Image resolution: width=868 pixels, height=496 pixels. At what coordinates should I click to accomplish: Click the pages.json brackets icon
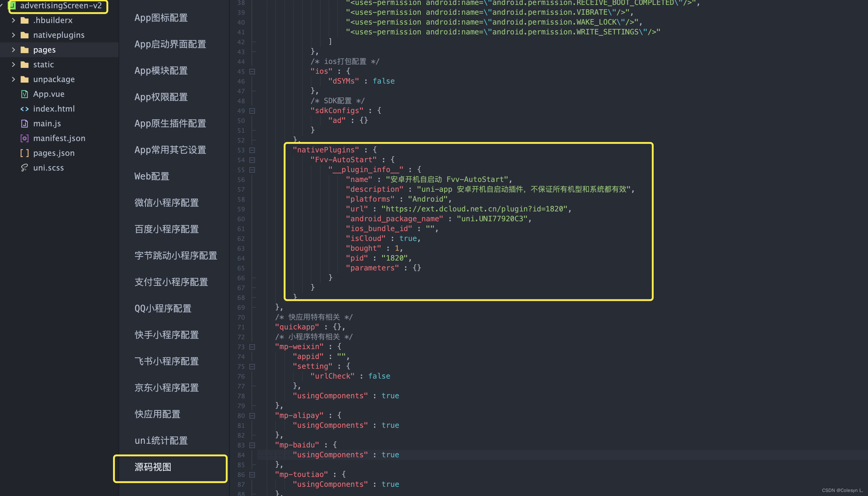(x=25, y=153)
